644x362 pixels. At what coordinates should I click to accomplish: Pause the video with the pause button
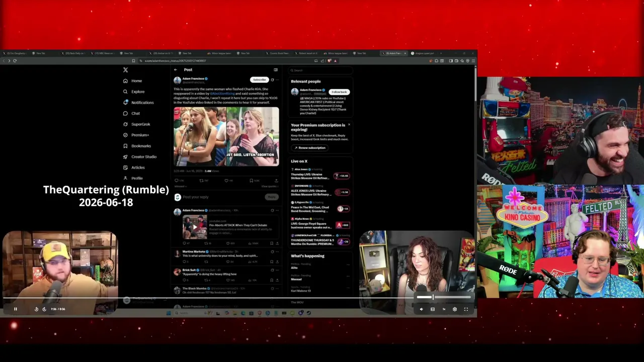15,309
